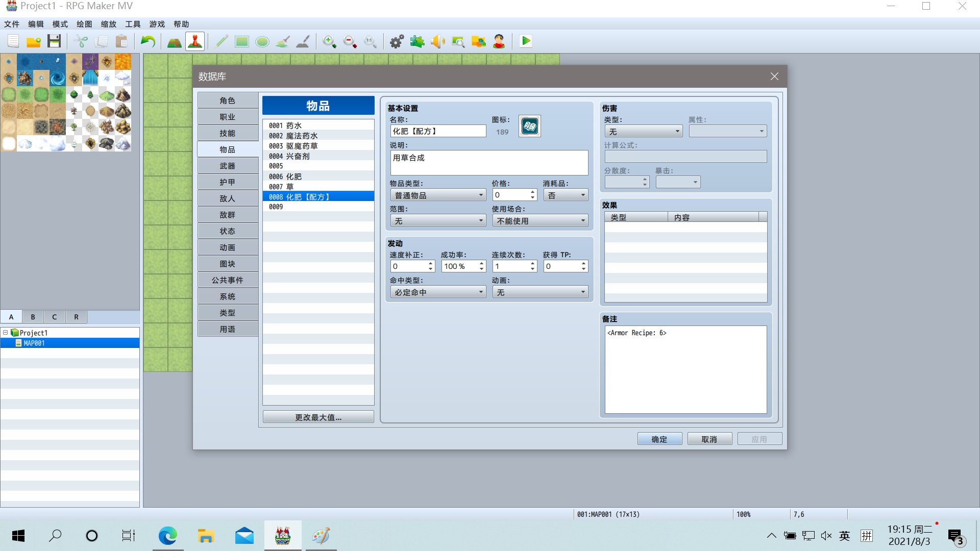The image size is (980, 551).
Task: Click the 名称 input field
Action: point(438,131)
